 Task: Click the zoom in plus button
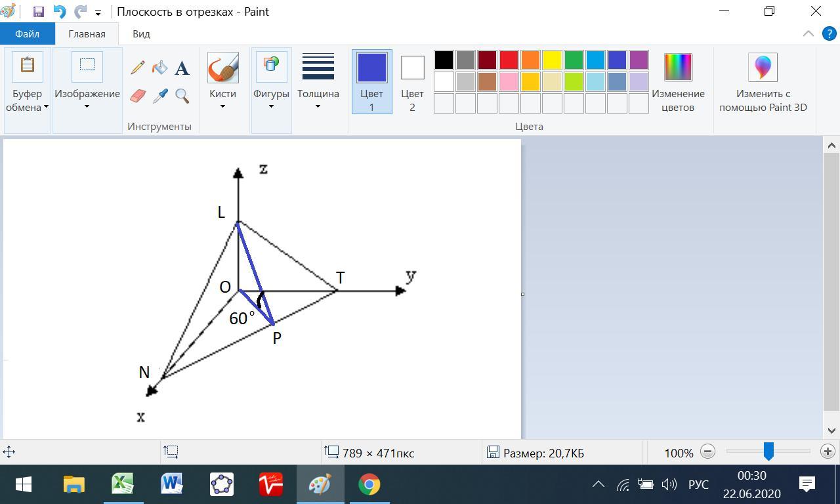(x=828, y=451)
